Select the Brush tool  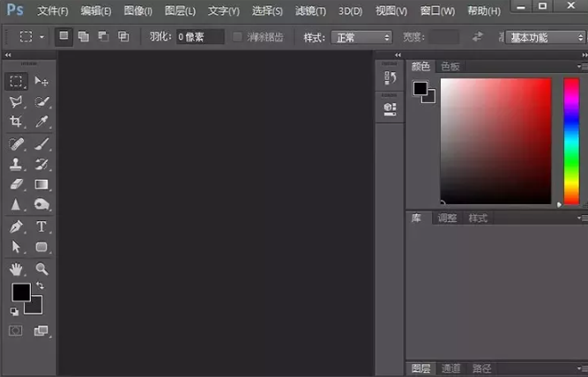point(41,144)
